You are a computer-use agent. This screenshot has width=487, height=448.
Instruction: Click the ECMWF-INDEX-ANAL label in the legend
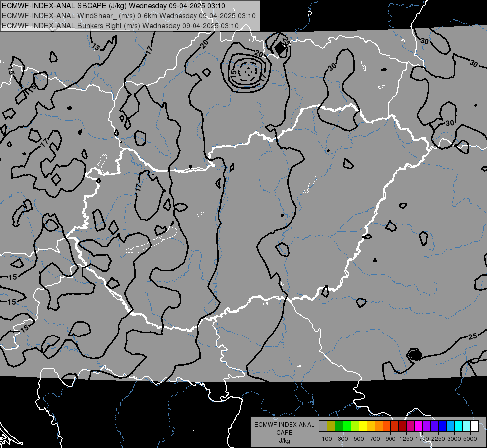(x=284, y=425)
